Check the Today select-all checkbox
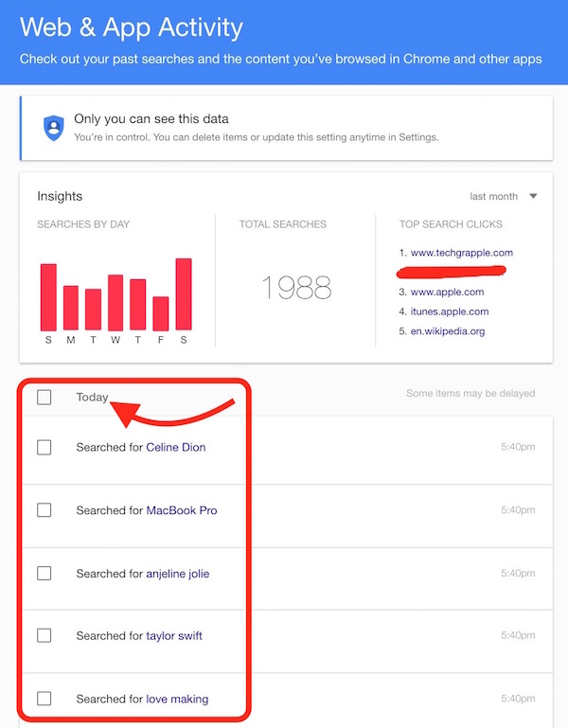 (44, 398)
